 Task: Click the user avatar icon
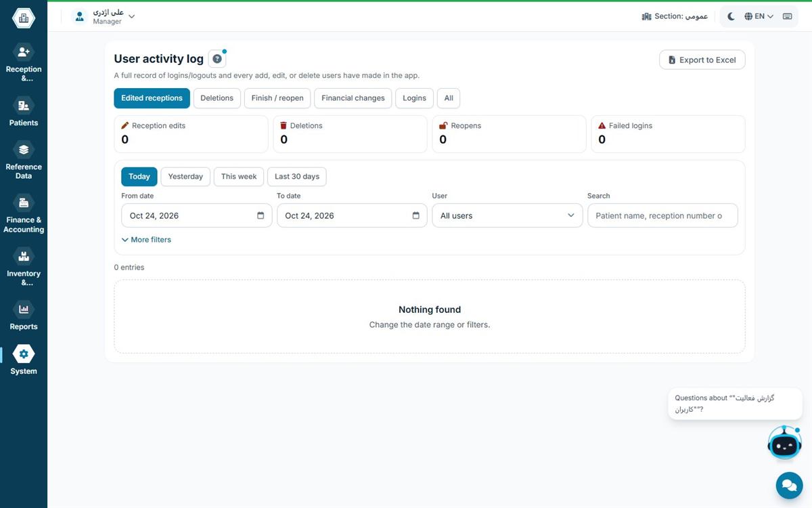point(80,16)
